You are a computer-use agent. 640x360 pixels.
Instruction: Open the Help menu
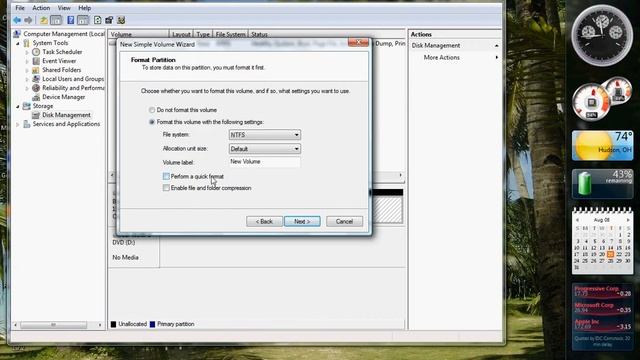tap(84, 8)
